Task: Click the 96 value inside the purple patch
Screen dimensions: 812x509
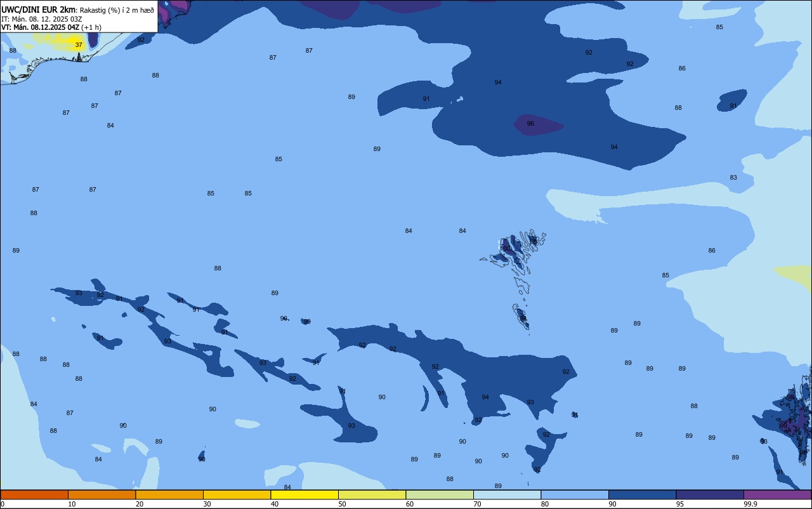Action: 530,124
